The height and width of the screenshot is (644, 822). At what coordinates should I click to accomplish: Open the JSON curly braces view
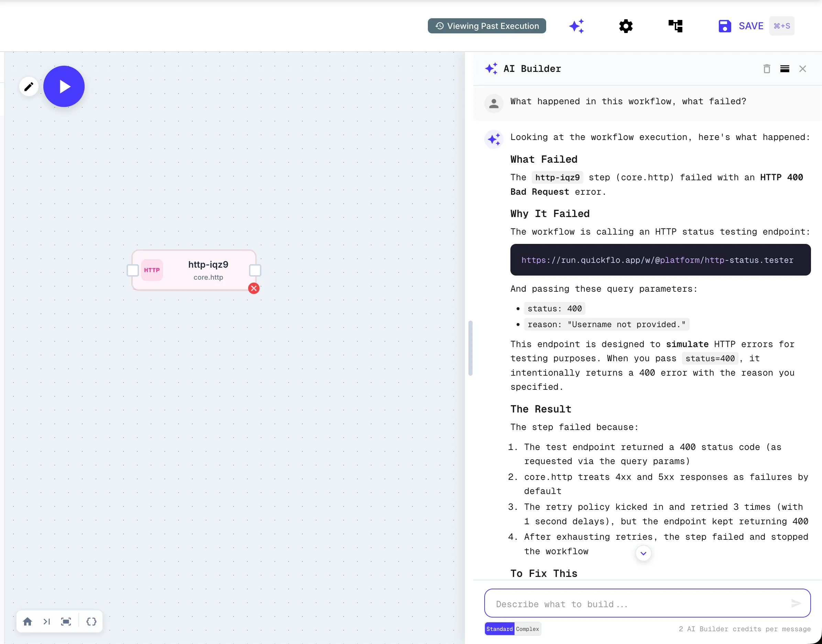click(x=91, y=621)
